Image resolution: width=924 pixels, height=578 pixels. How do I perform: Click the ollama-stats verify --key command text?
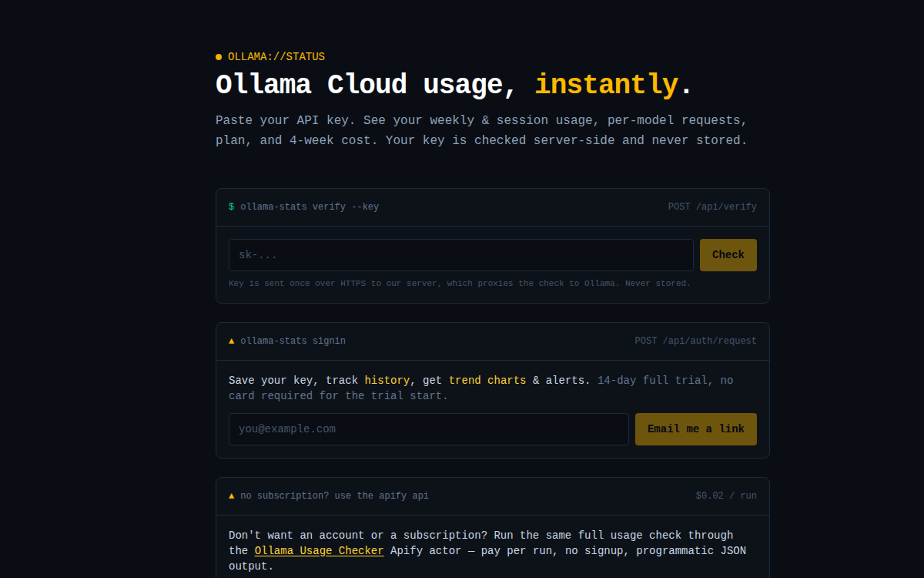point(310,207)
